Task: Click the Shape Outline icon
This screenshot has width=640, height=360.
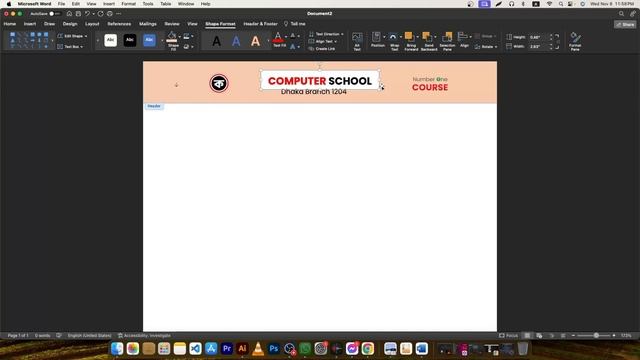Action: click(187, 37)
